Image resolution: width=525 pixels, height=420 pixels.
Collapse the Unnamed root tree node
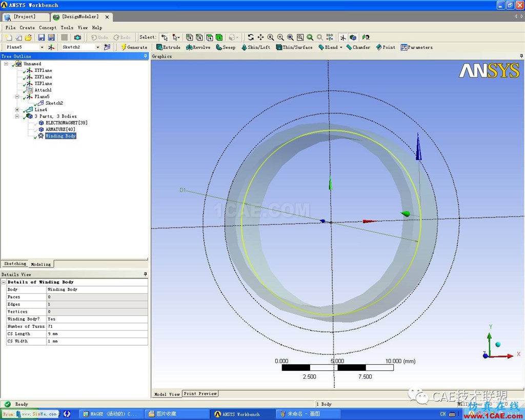(x=6, y=64)
